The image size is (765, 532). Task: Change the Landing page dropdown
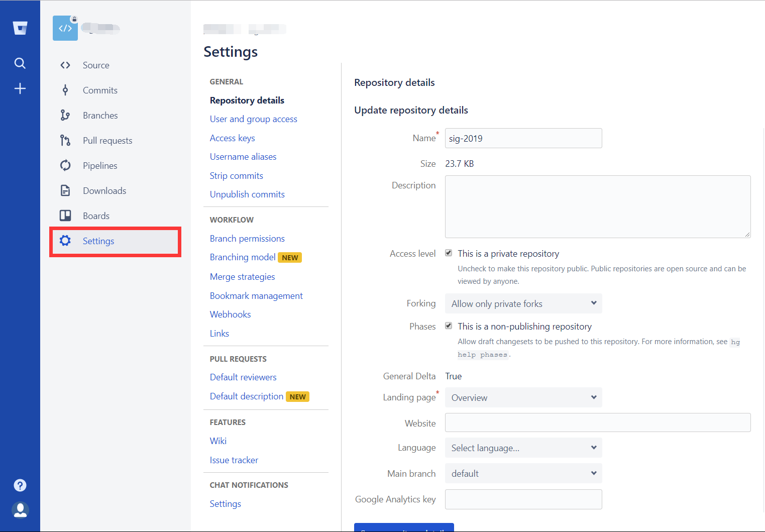(523, 397)
